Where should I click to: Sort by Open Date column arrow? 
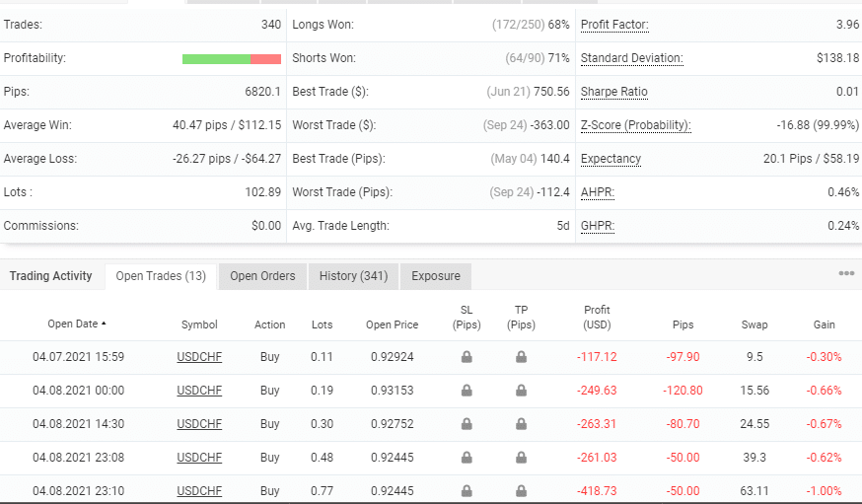point(104,324)
